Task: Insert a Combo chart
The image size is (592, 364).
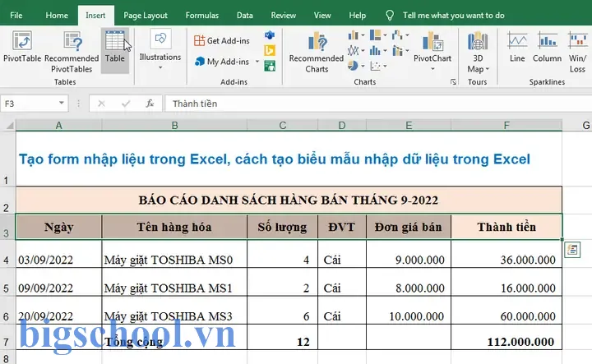Action: click(397, 50)
